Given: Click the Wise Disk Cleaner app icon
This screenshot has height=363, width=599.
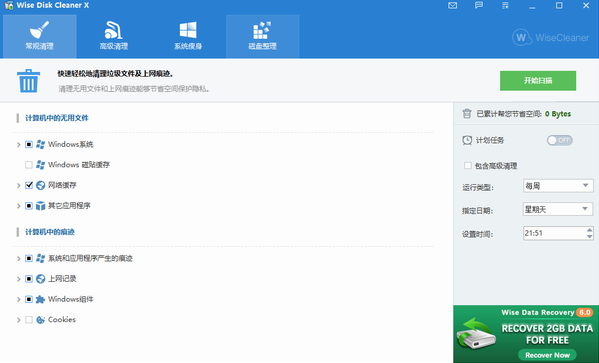Looking at the screenshot, I should click(9, 5).
